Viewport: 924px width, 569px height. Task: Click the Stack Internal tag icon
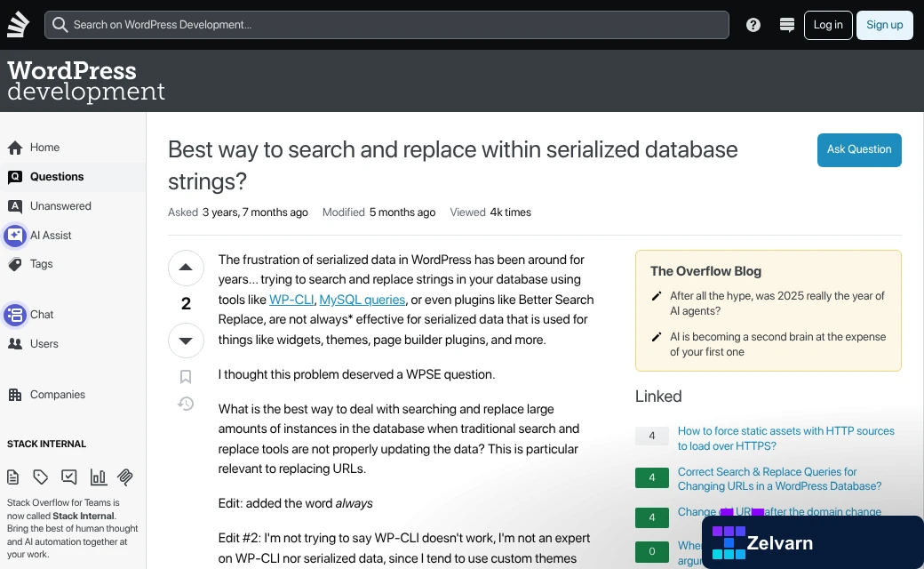(x=40, y=477)
